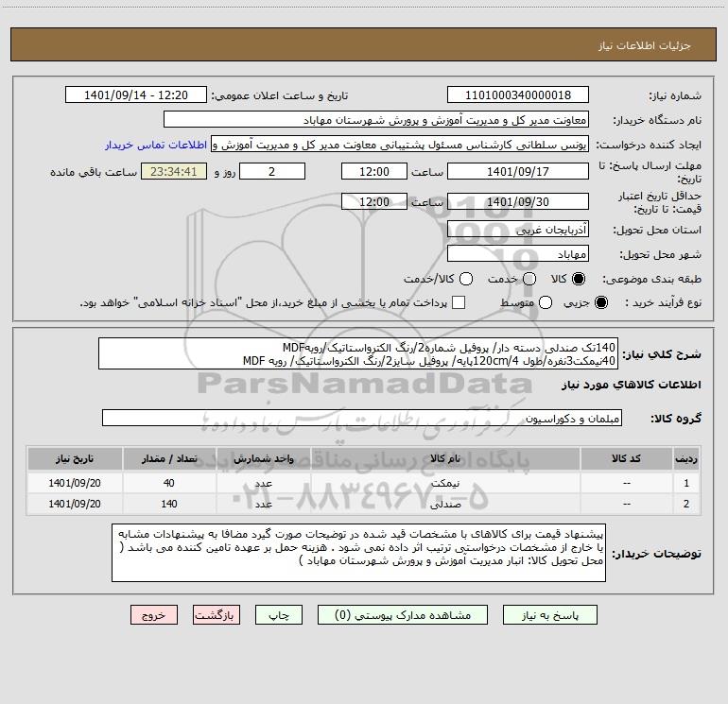Open مشاهده مدارک پیوستی (0) button

(x=403, y=615)
